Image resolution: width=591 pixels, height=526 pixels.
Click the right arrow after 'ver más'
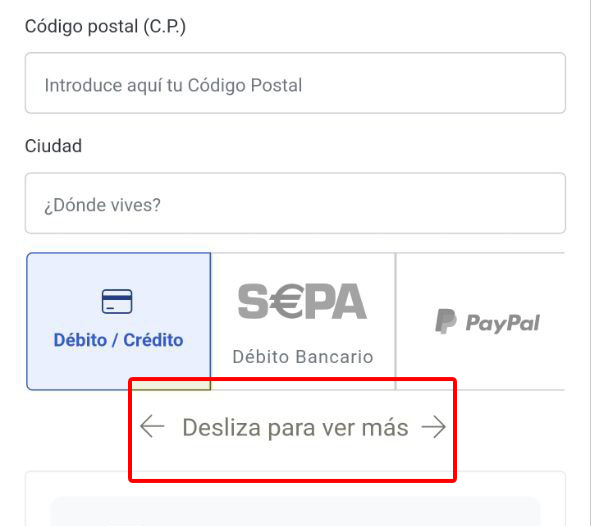point(433,427)
